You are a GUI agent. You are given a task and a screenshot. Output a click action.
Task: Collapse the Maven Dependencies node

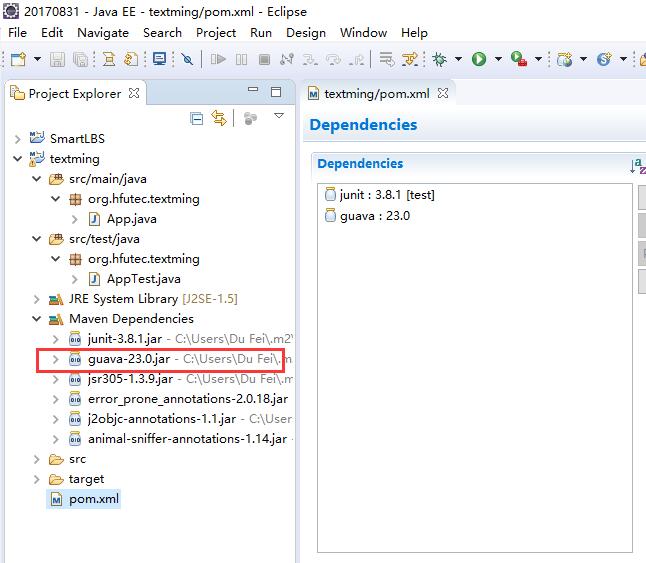(x=37, y=319)
